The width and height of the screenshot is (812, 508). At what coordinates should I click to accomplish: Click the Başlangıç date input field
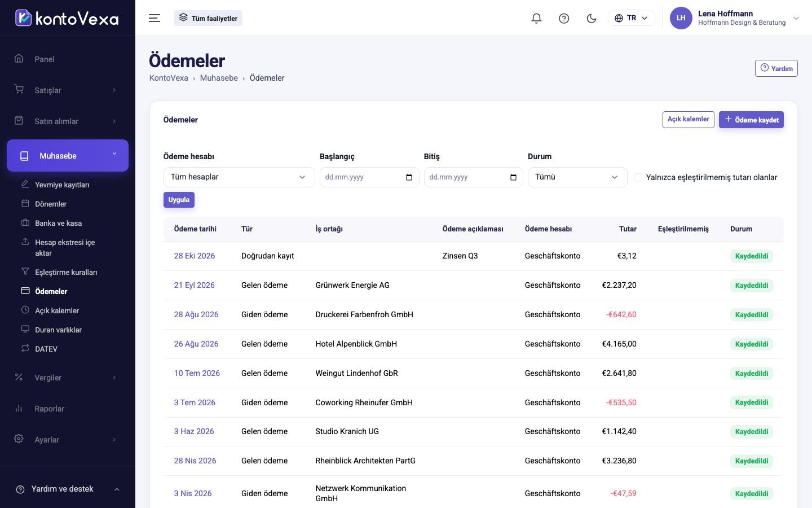369,177
